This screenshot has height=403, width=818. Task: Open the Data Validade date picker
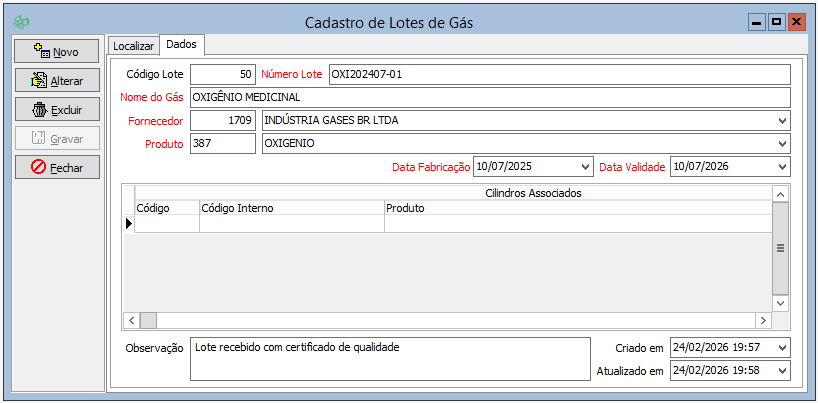coord(781,167)
